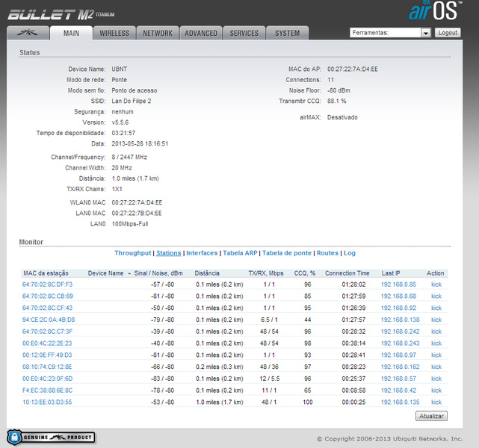Open IP link 192.168.0.92

pos(398,308)
